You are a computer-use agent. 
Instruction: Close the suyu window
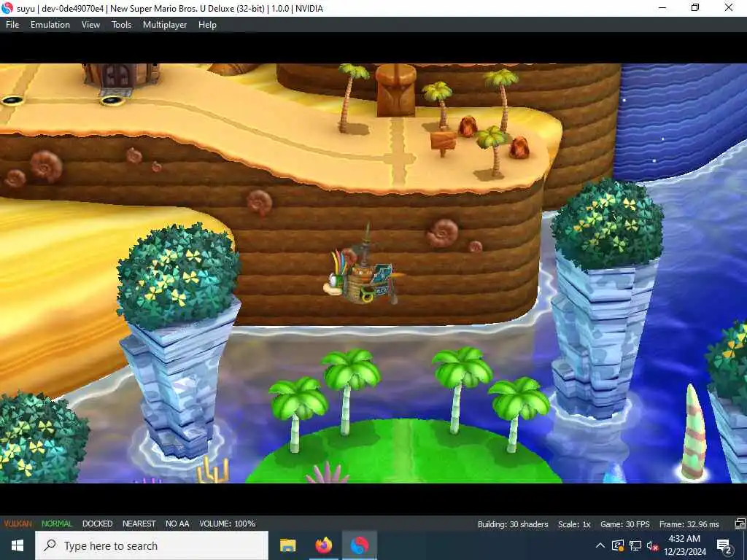point(729,7)
